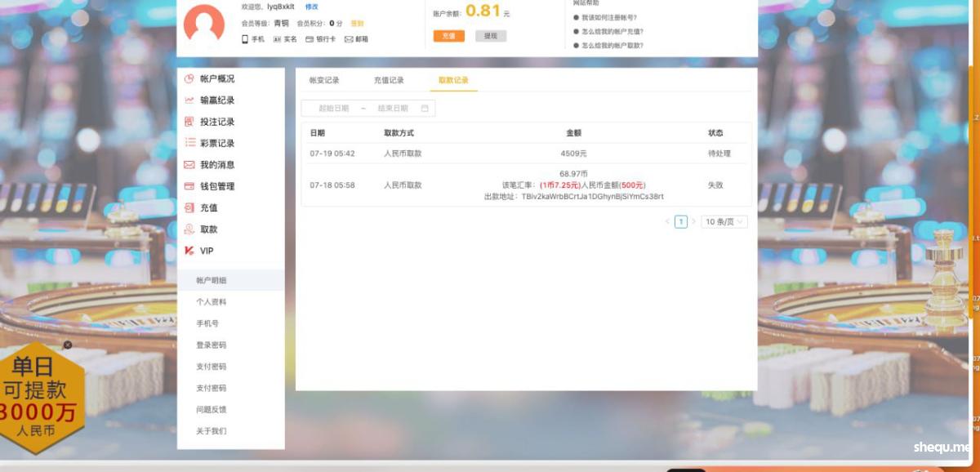This screenshot has width=980, height=472.
Task: Open 输赢纪录 via its chart icon
Action: (189, 100)
